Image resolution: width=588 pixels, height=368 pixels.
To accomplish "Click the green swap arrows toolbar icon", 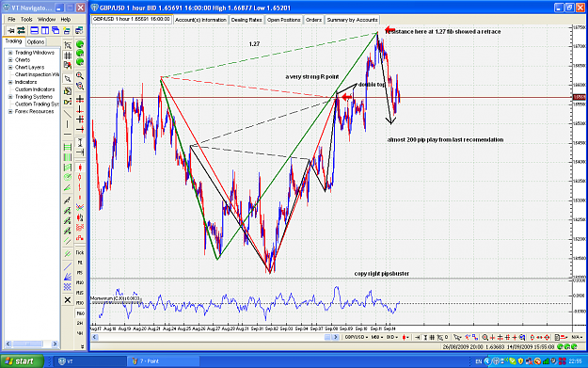I will click(21, 30).
